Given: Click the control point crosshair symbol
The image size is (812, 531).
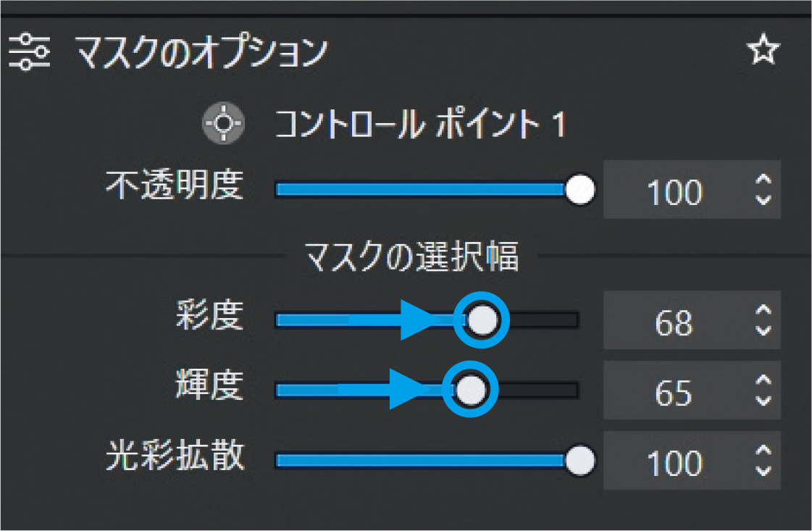Looking at the screenshot, I should tap(223, 123).
